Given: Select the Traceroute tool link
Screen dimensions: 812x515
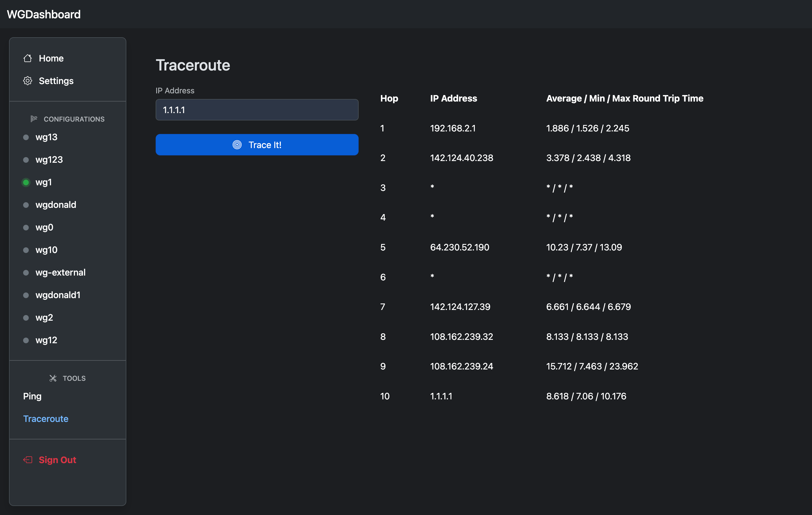Looking at the screenshot, I should click(46, 419).
